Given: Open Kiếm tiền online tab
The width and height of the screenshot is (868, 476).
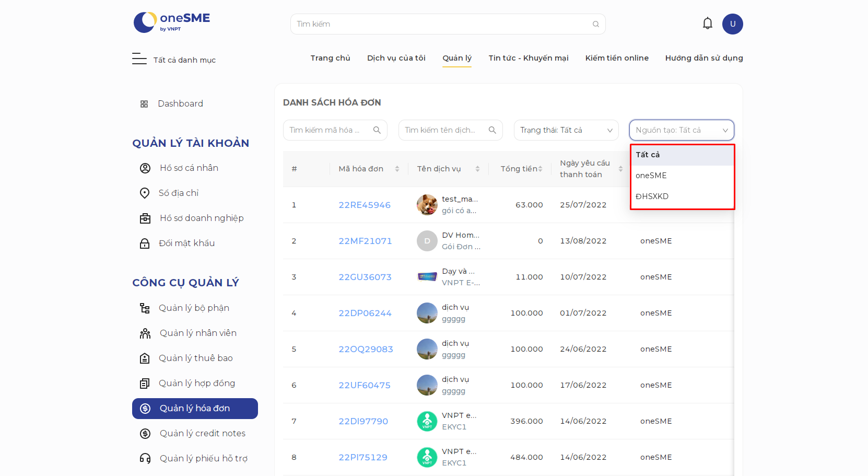Looking at the screenshot, I should (x=617, y=58).
